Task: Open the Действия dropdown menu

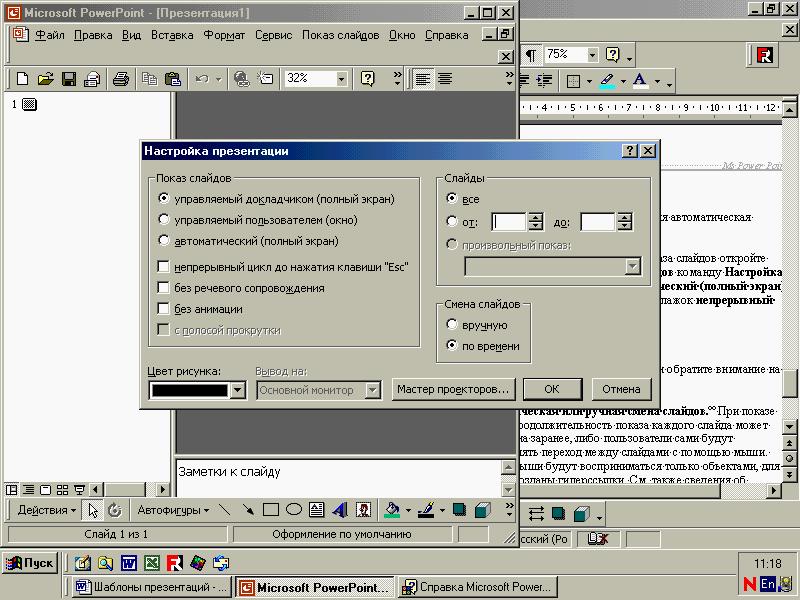Action: pos(46,510)
